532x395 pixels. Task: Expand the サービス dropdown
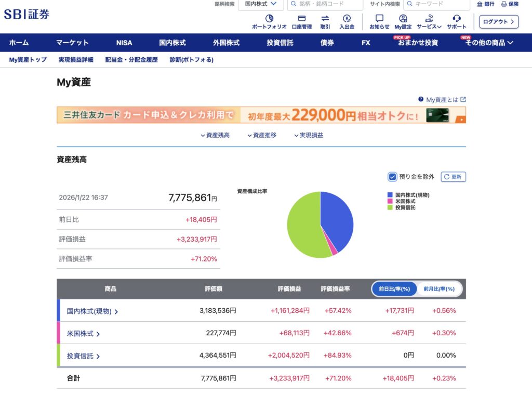(x=429, y=21)
